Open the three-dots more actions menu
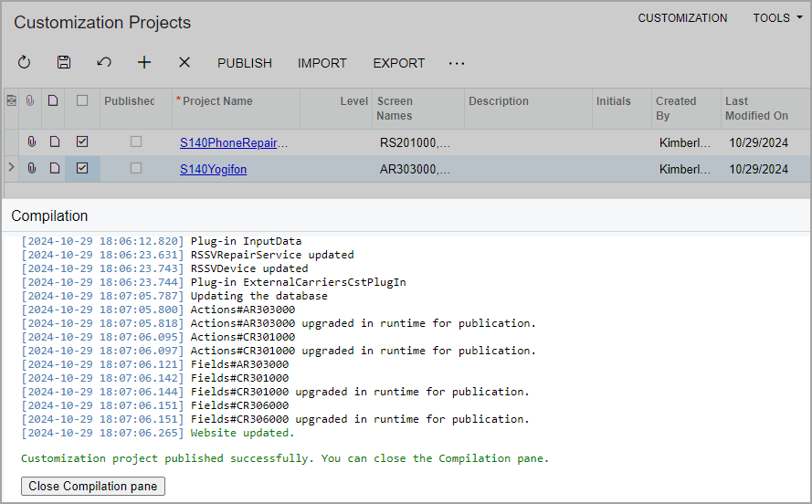Viewport: 812px width, 504px height. pos(457,63)
